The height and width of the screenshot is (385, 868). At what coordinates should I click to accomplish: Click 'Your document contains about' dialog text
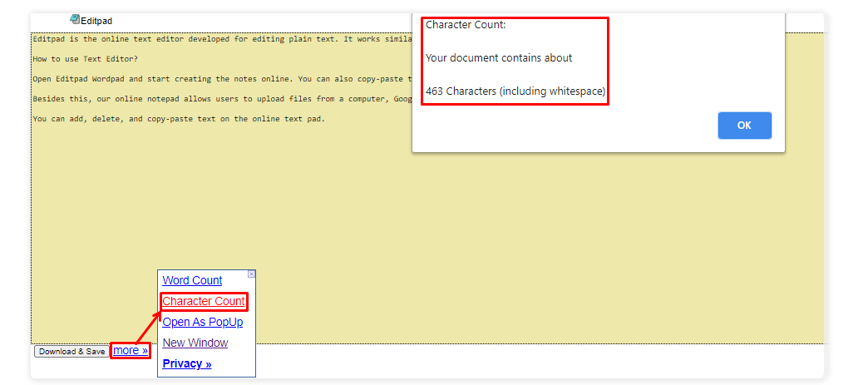click(499, 58)
